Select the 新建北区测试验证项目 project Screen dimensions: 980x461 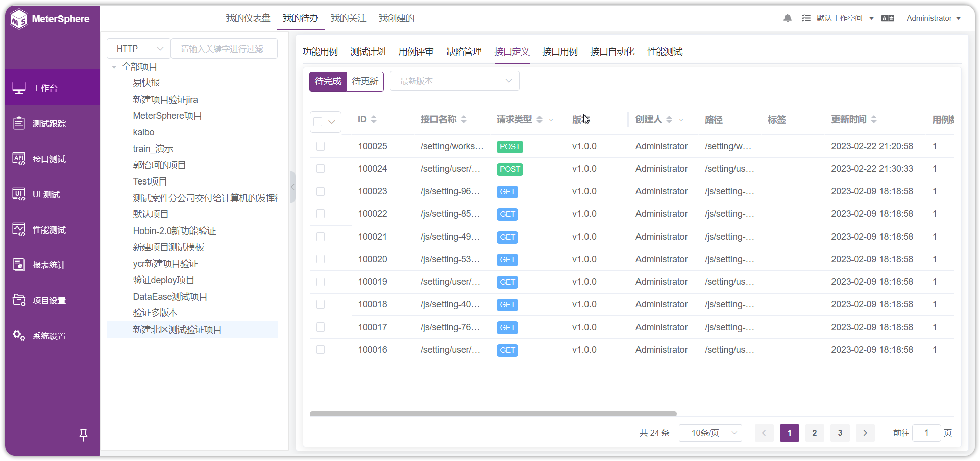click(192, 330)
